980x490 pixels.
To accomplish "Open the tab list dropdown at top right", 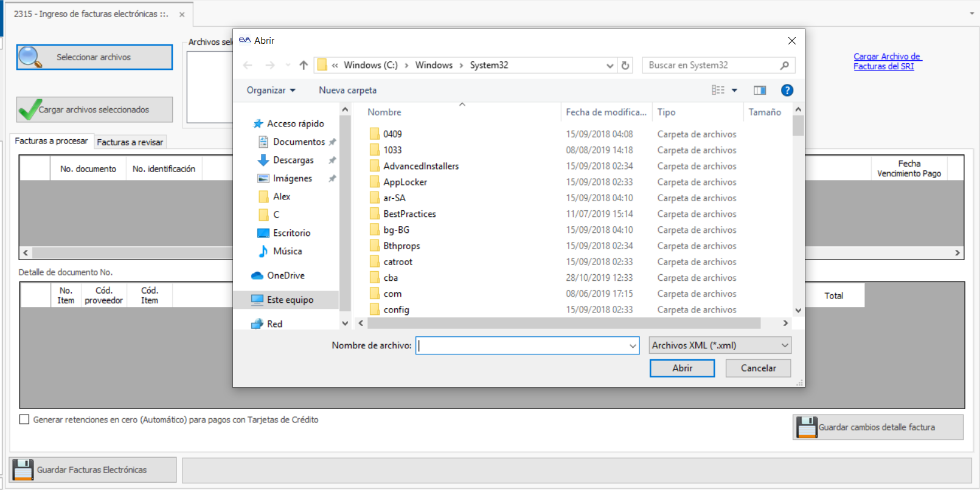I will [971, 13].
